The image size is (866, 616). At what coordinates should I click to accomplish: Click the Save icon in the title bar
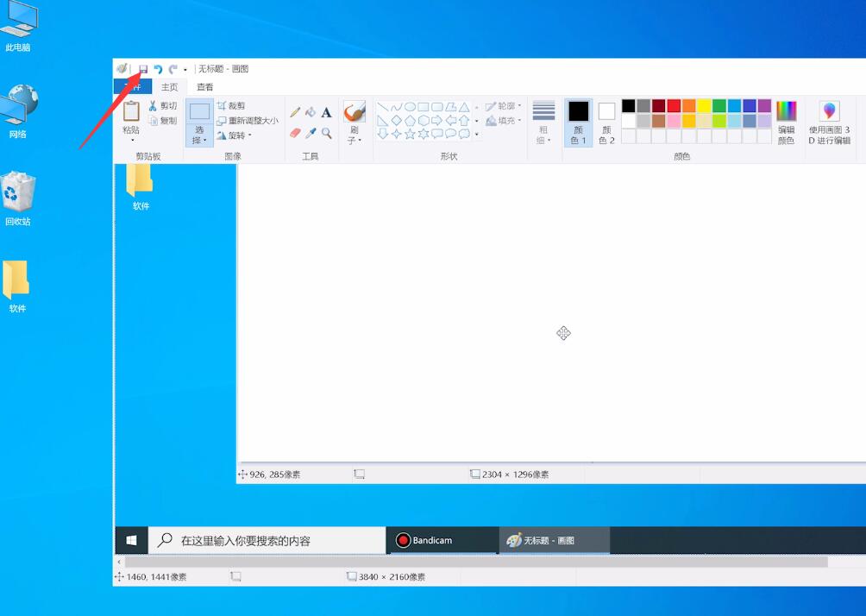(143, 69)
